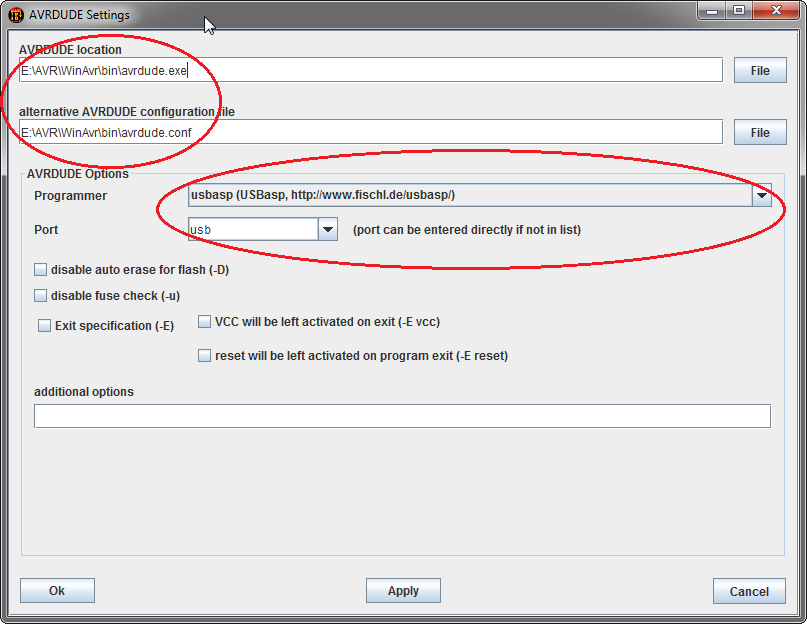
Task: Focus the AVRDUDE location path field
Action: click(371, 70)
